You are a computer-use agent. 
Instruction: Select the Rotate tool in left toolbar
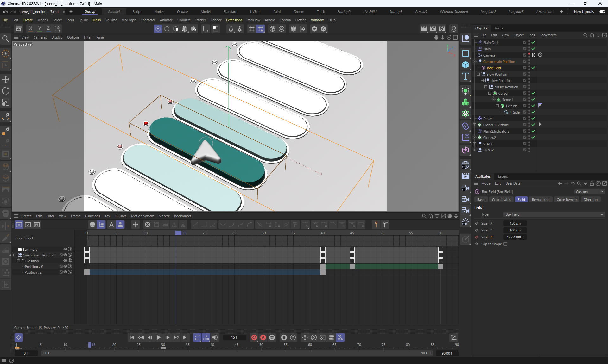6,91
